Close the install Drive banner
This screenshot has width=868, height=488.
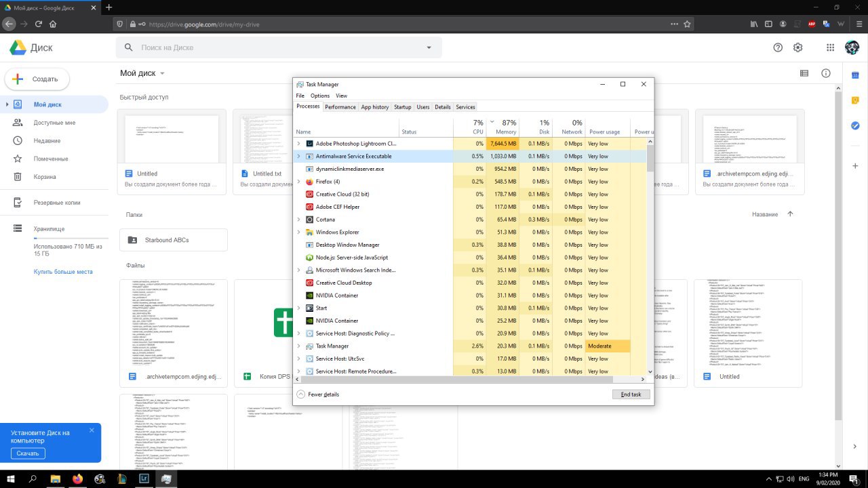click(92, 430)
